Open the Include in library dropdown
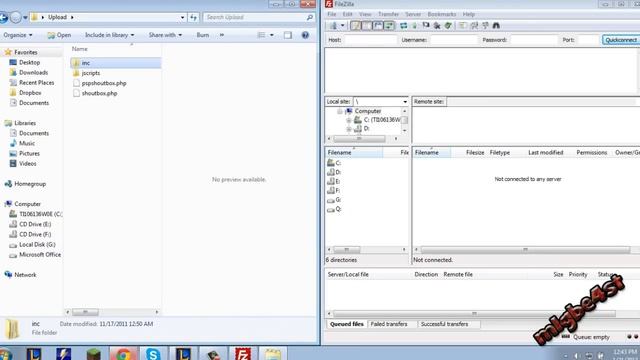The height and width of the screenshot is (360, 640). (x=109, y=35)
